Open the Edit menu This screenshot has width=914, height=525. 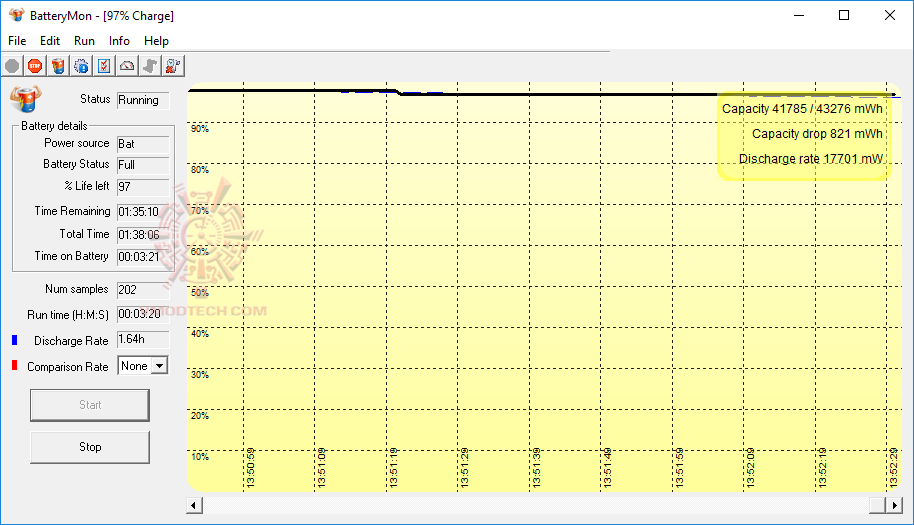[x=50, y=41]
